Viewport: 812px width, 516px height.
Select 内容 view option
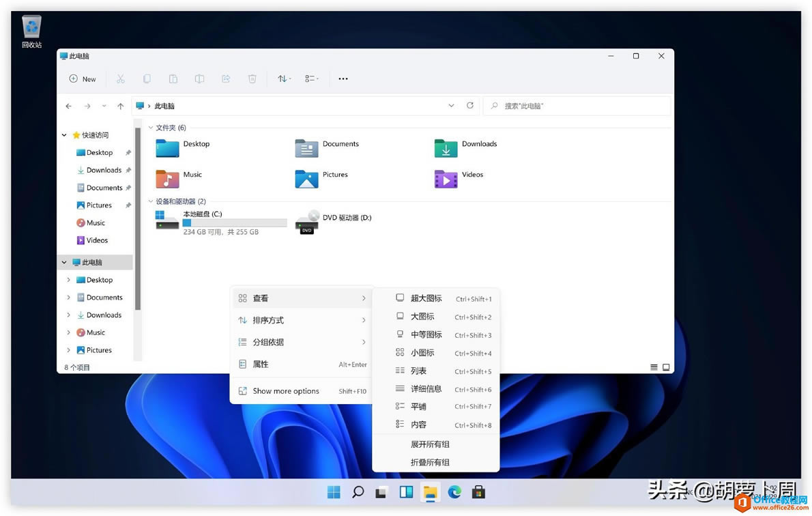pyautogui.click(x=435, y=425)
